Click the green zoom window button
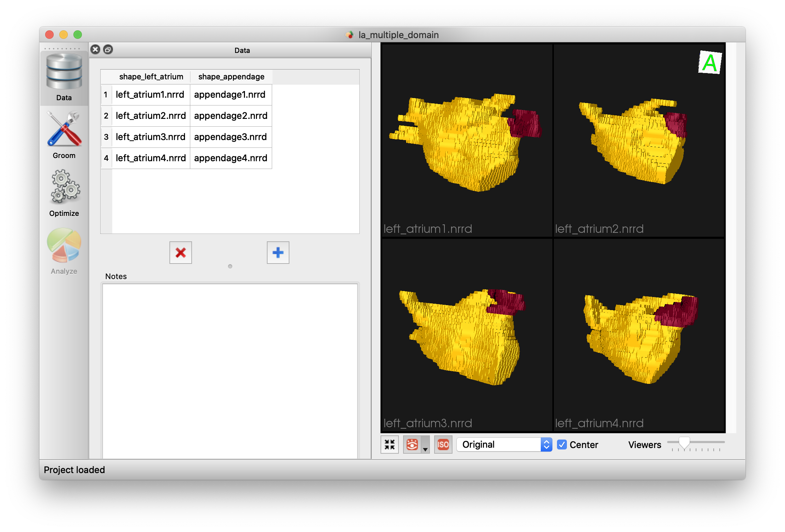Screen dimensions: 785x532 [78, 35]
